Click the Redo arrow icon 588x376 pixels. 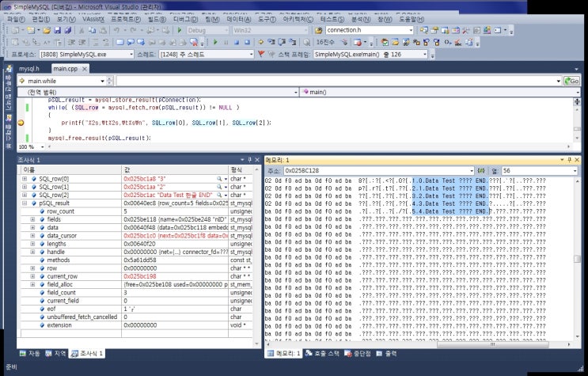[x=134, y=30]
